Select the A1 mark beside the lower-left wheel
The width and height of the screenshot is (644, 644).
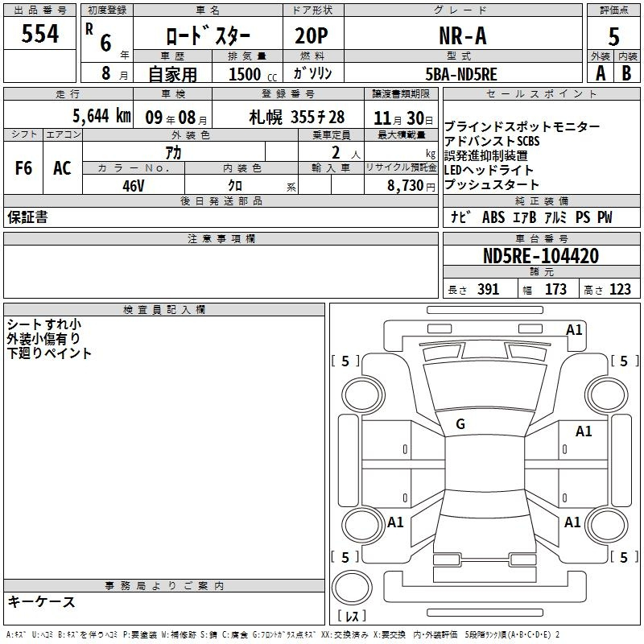pos(395,522)
